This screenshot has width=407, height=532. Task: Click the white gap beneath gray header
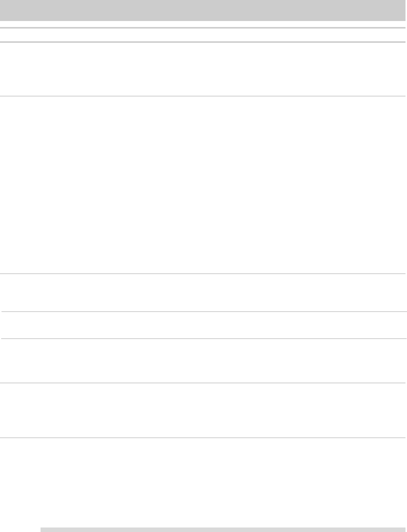tap(203, 24)
